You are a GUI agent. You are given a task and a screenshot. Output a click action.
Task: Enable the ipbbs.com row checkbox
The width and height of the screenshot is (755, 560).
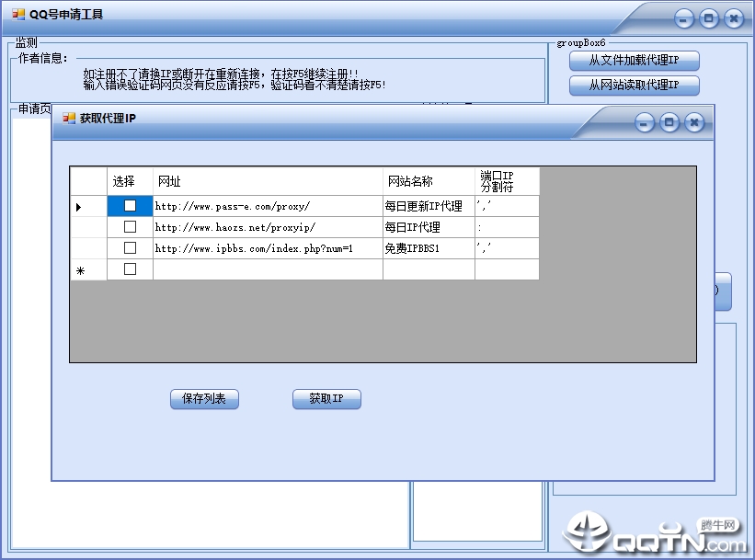pyautogui.click(x=130, y=248)
